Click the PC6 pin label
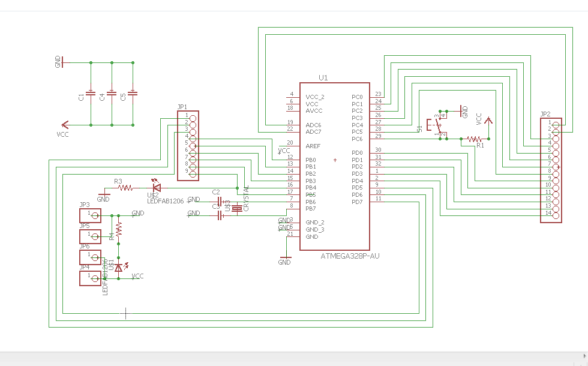588x366 pixels. point(357,139)
